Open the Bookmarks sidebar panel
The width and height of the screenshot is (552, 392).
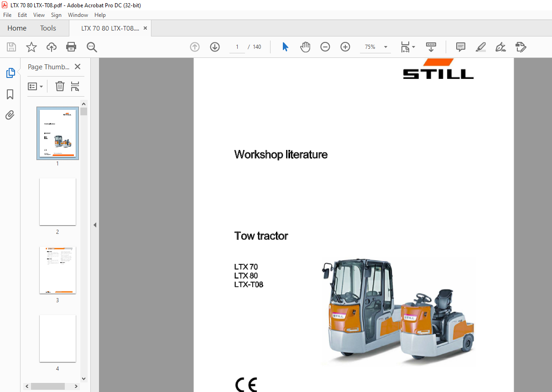[10, 94]
